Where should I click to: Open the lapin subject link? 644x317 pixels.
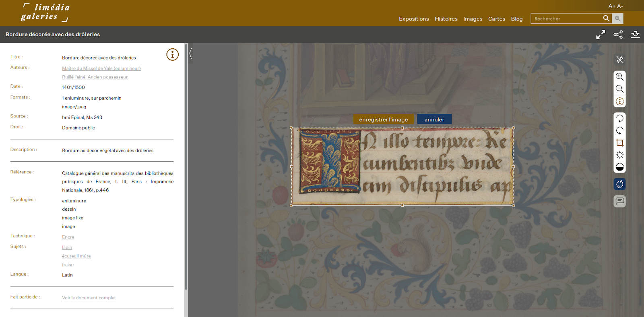tap(67, 248)
